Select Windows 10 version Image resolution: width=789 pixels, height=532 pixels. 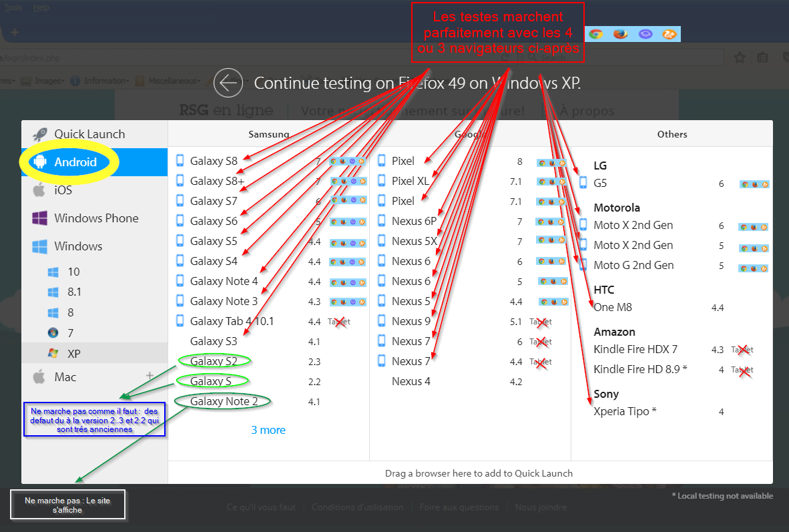[x=73, y=272]
